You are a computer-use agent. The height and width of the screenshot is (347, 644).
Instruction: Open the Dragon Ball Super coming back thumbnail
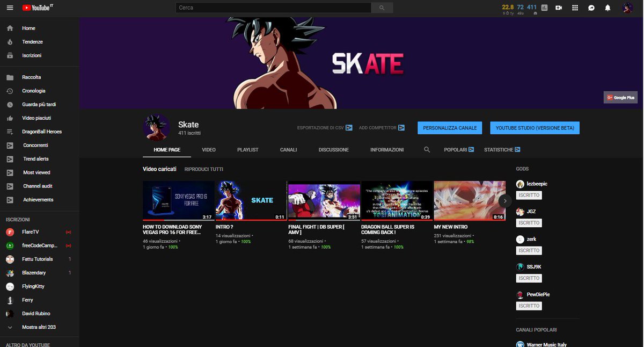click(397, 200)
